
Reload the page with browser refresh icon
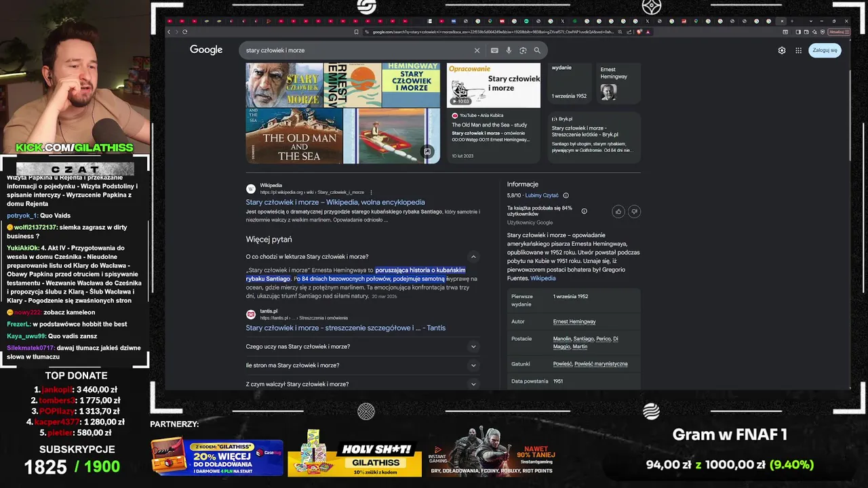pyautogui.click(x=184, y=32)
